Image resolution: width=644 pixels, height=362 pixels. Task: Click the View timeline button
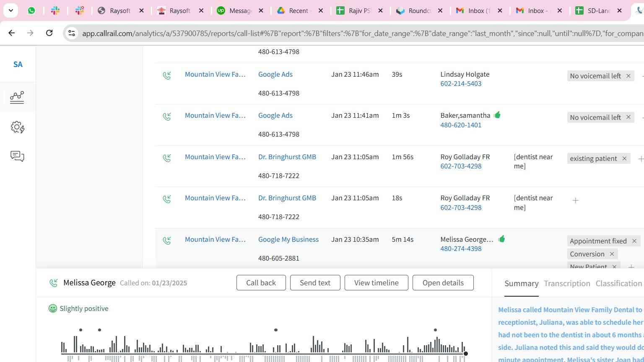point(377,283)
